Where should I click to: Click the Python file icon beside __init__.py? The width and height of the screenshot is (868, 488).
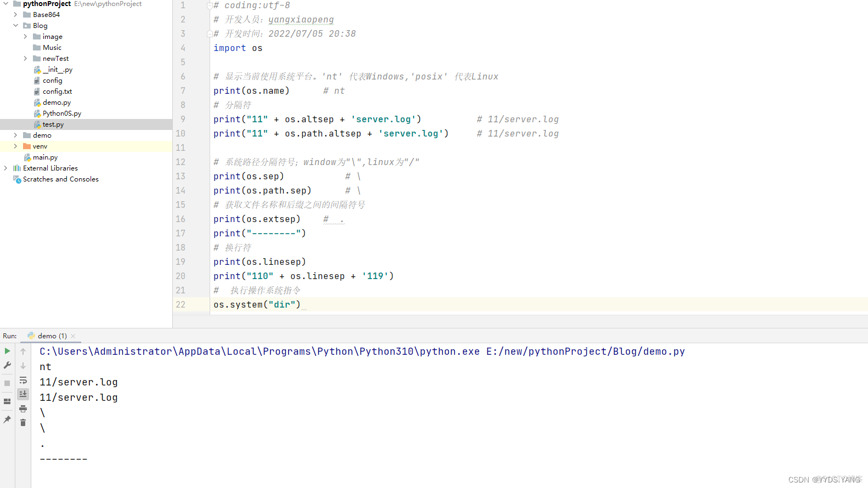coord(37,70)
